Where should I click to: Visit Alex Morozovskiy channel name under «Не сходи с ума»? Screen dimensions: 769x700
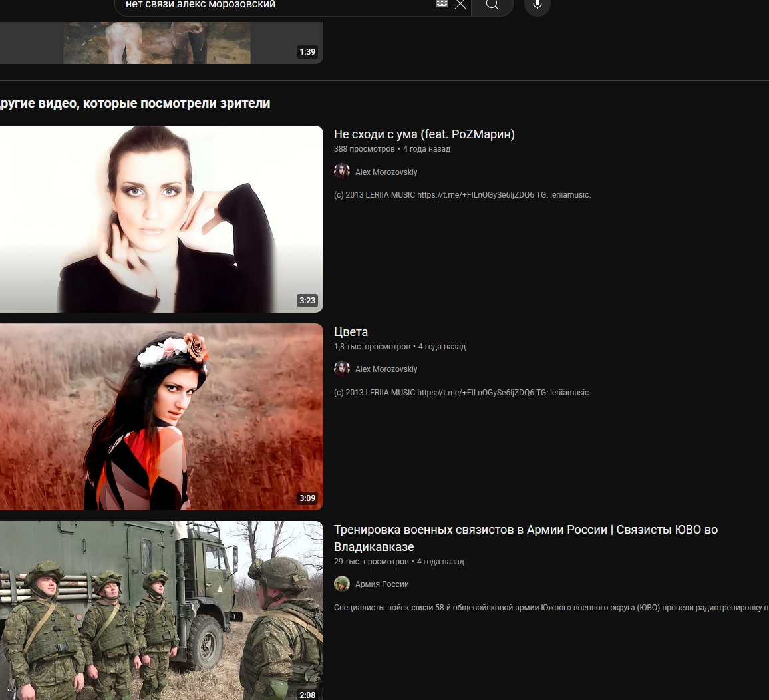point(386,172)
